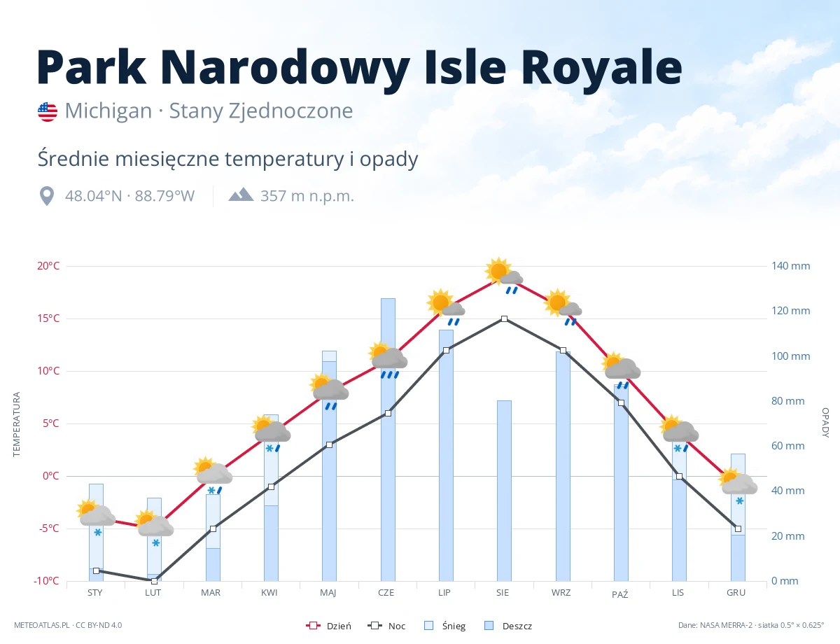The image size is (840, 644).
Task: Click the August sun weather icon
Action: pyautogui.click(x=503, y=276)
